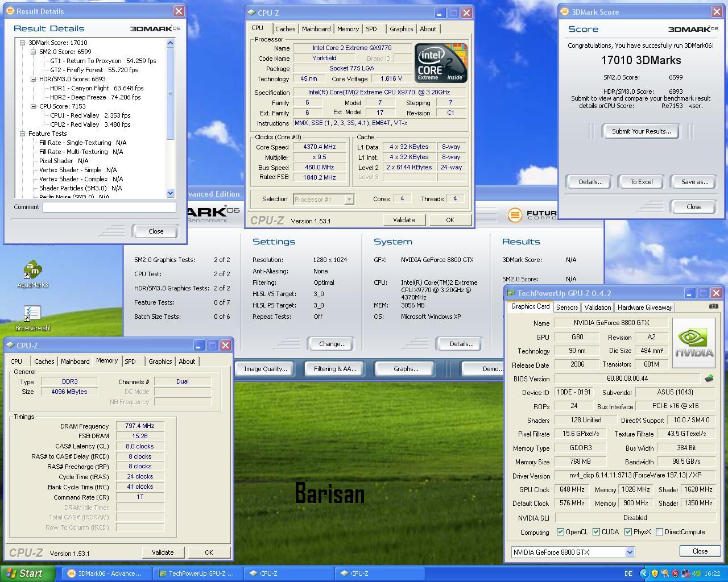This screenshot has height=582, width=728.
Task: Click the NVIDIA logo in GPU-Z
Action: [694, 343]
